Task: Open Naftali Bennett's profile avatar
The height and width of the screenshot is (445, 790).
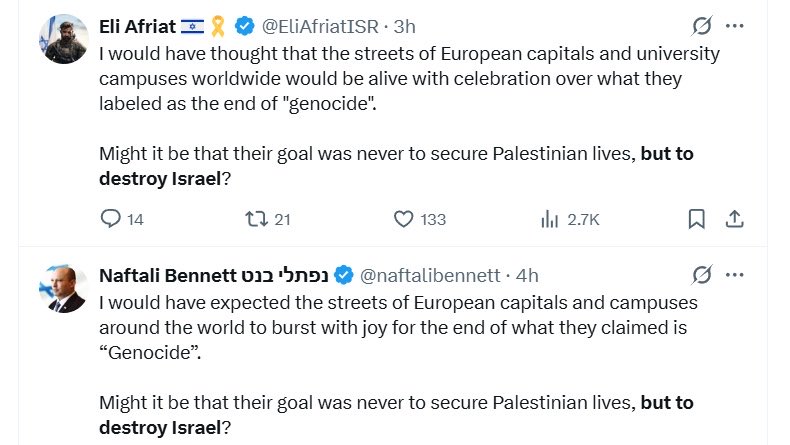Action: click(x=64, y=288)
